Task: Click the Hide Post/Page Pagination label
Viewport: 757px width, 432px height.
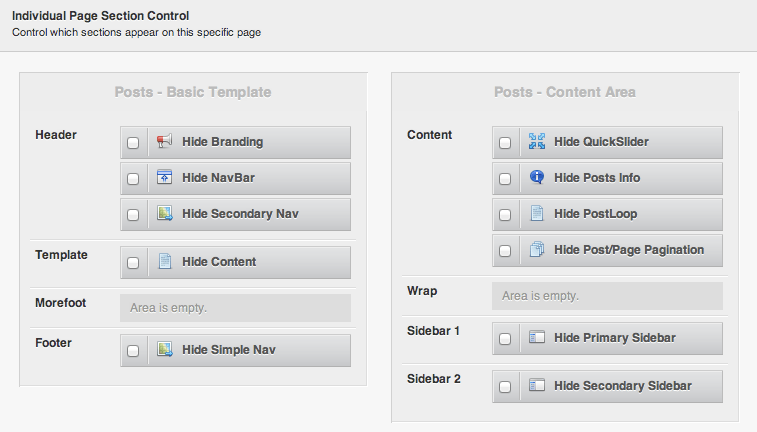Action: [x=629, y=250]
